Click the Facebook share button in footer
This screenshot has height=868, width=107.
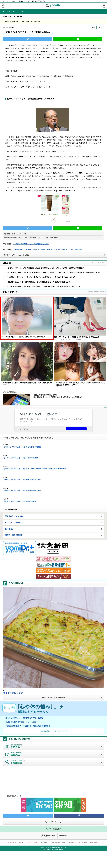[79, 815]
